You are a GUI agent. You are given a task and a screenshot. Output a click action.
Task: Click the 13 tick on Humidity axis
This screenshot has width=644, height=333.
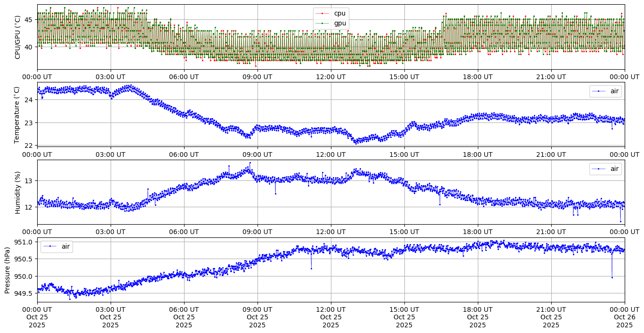29,181
